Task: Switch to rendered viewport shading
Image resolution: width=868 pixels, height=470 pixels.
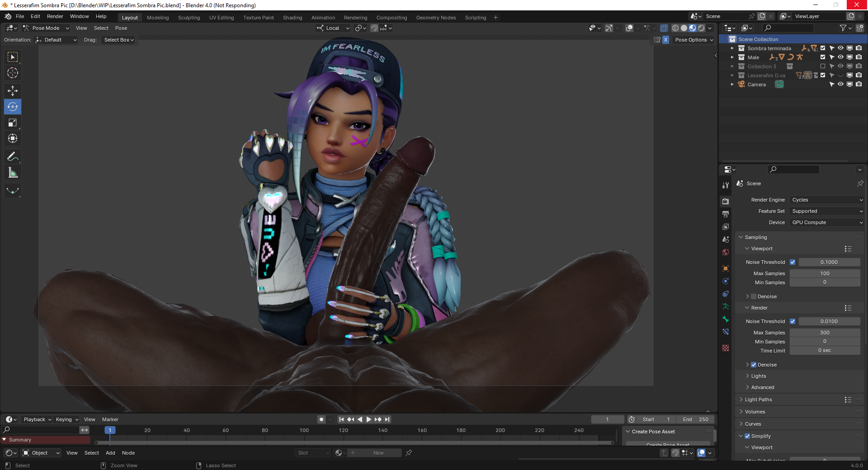Action: pyautogui.click(x=701, y=28)
